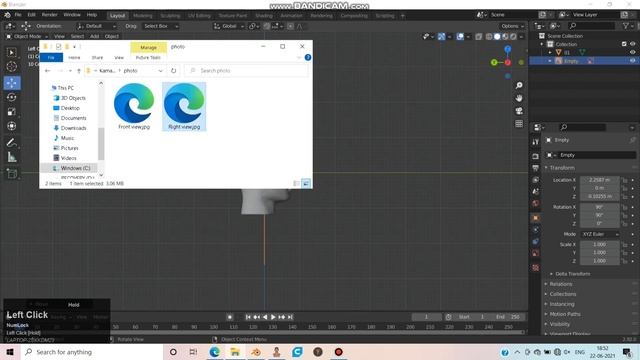The image size is (640, 360).
Task: Open Windows Start menu
Action: coord(10,352)
